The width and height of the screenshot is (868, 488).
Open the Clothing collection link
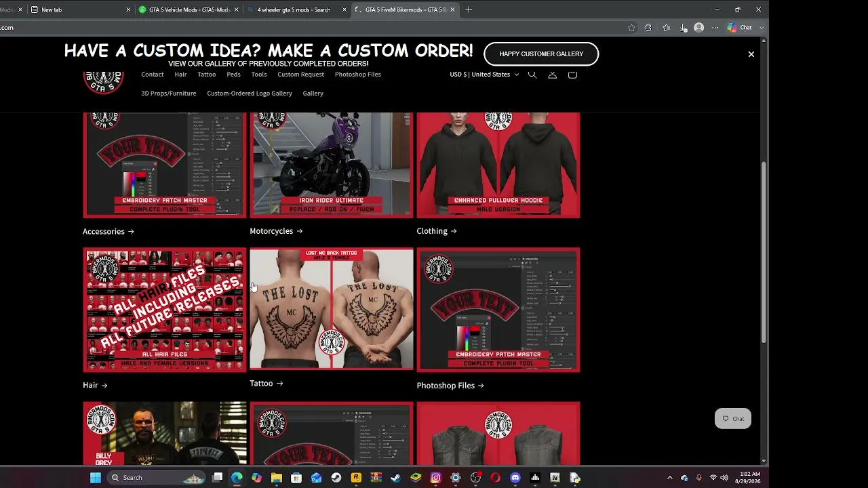tap(437, 231)
